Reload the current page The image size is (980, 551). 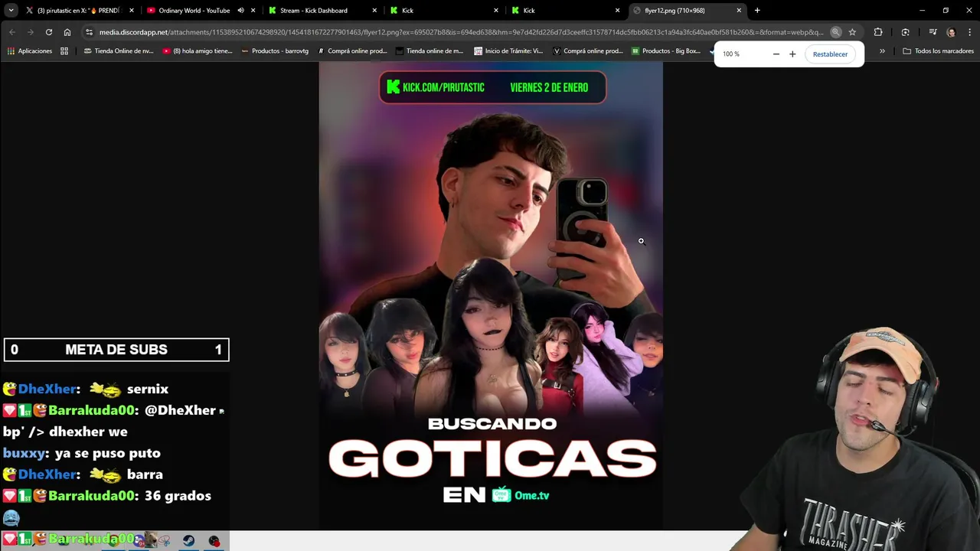coord(49,32)
